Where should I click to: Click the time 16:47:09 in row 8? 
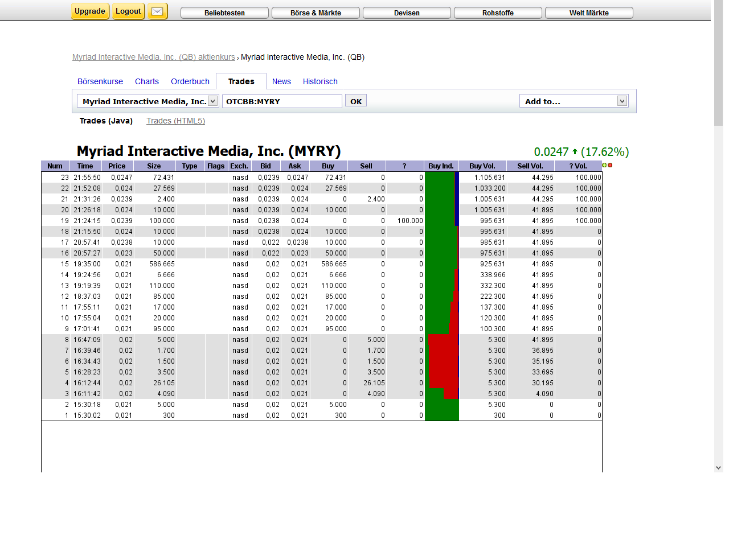coord(87,340)
